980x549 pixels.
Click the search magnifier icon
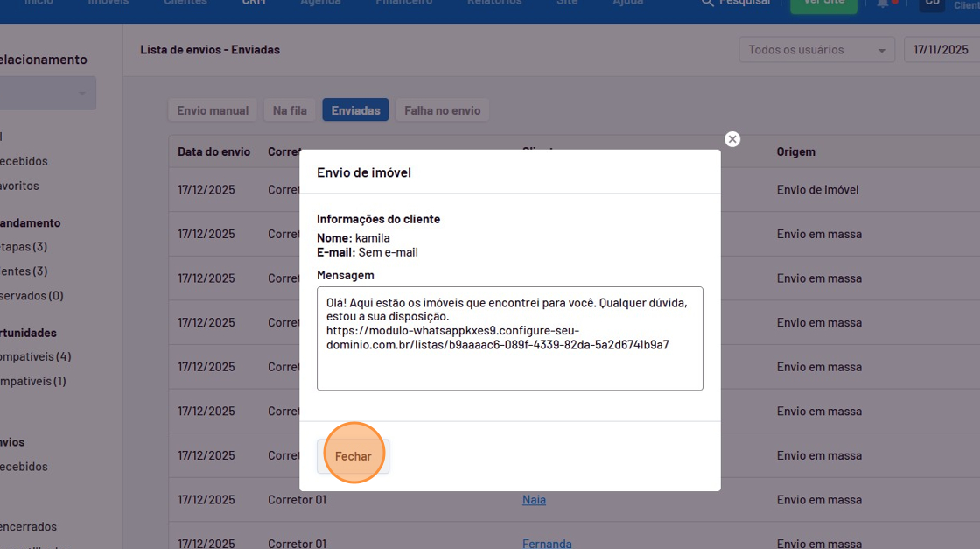[x=708, y=4]
